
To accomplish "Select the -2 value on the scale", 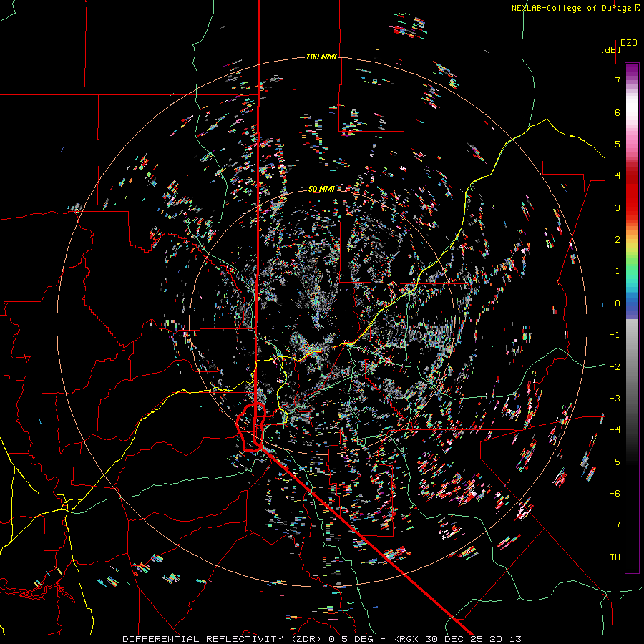I will [x=615, y=367].
